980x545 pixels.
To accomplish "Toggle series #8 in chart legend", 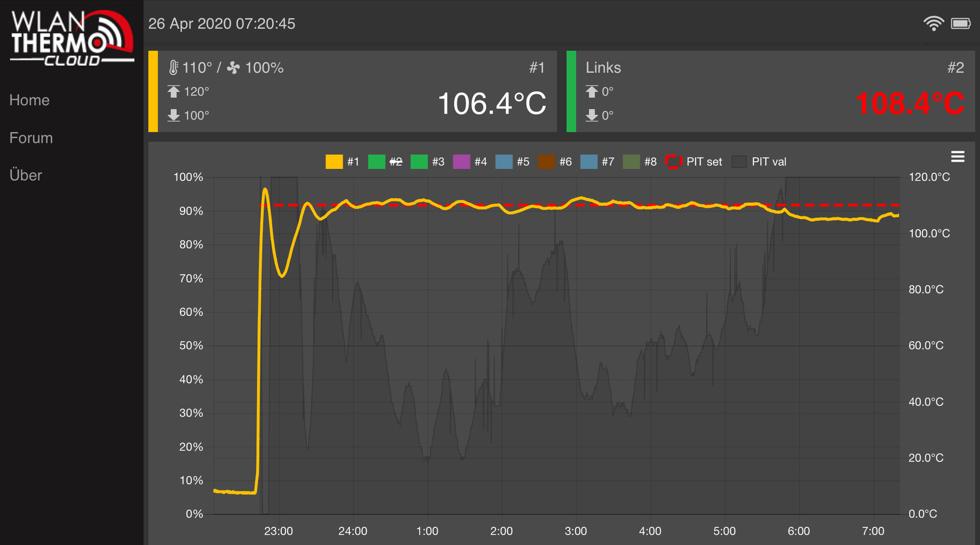I will [640, 162].
